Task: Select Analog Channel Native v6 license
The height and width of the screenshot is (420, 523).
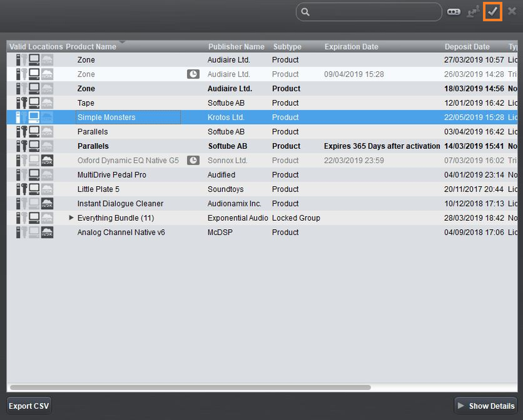Action: [x=262, y=232]
